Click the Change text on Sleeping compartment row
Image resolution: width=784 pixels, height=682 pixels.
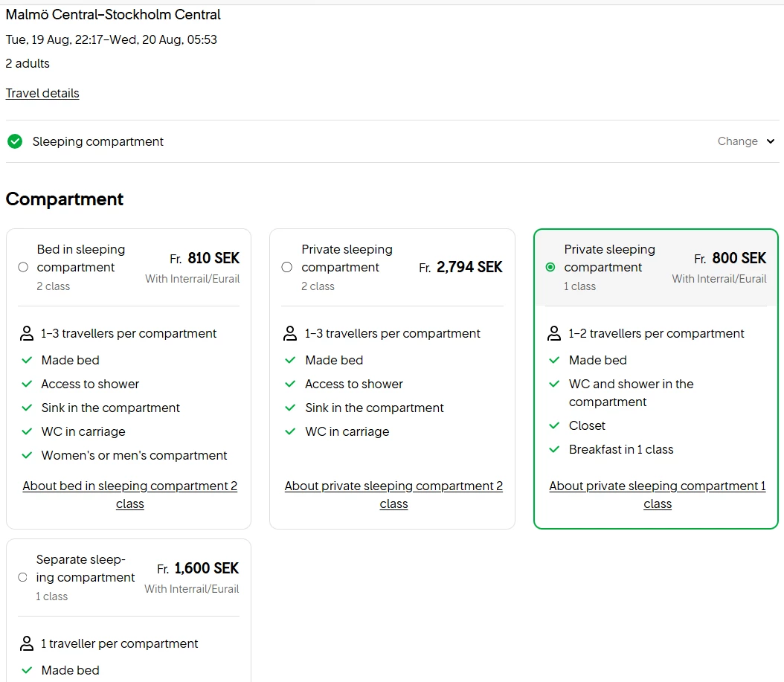[737, 141]
